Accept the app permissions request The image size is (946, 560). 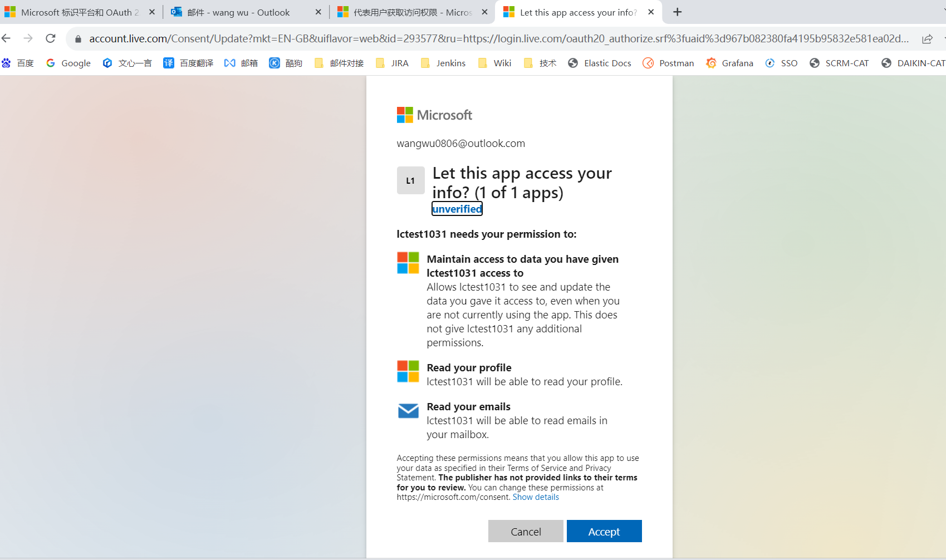pyautogui.click(x=604, y=531)
